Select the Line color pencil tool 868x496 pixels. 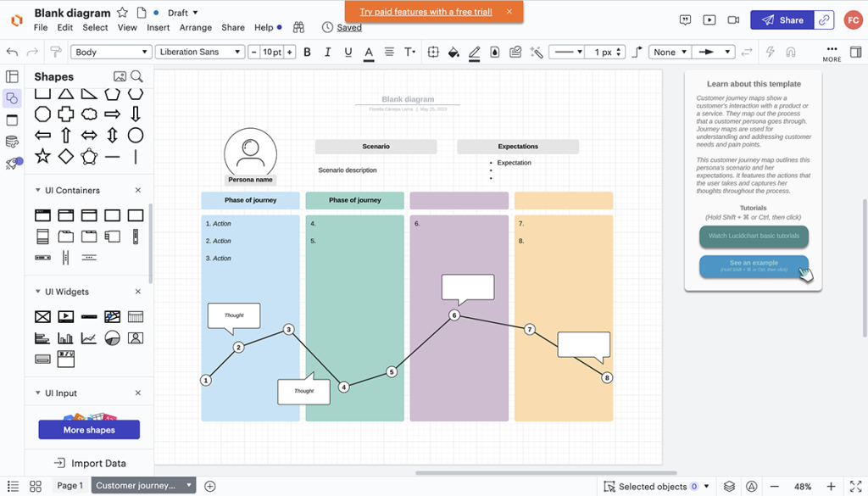(475, 52)
